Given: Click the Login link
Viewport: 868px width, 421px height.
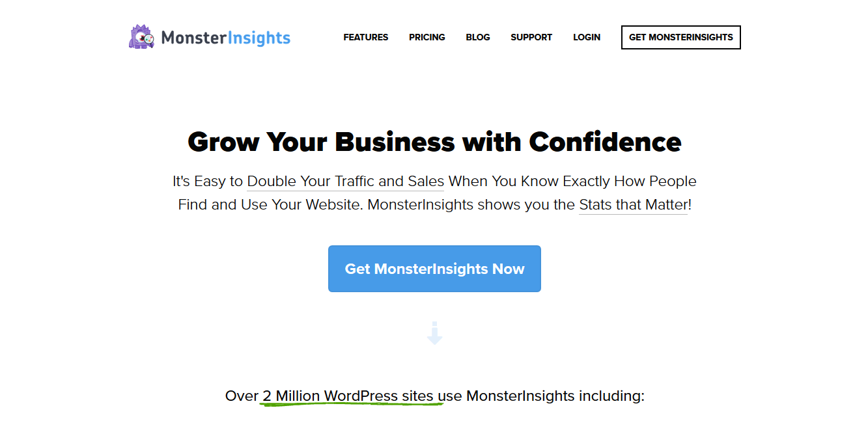Looking at the screenshot, I should [587, 37].
